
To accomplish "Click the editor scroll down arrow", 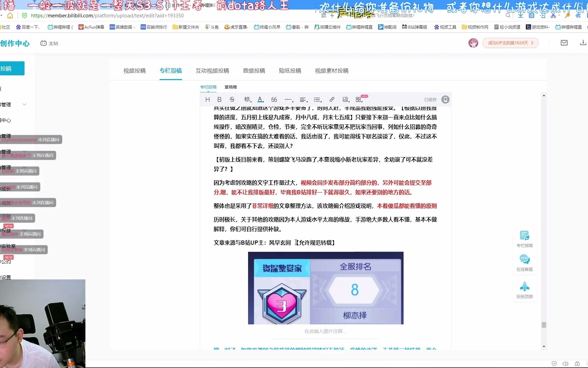I will (544, 347).
